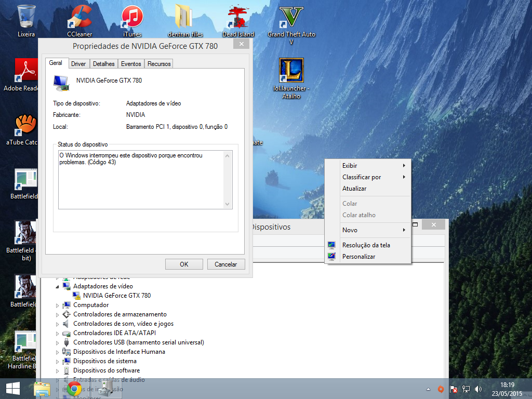Open the Detalhes tab
This screenshot has width=532, height=399.
pyautogui.click(x=103, y=64)
